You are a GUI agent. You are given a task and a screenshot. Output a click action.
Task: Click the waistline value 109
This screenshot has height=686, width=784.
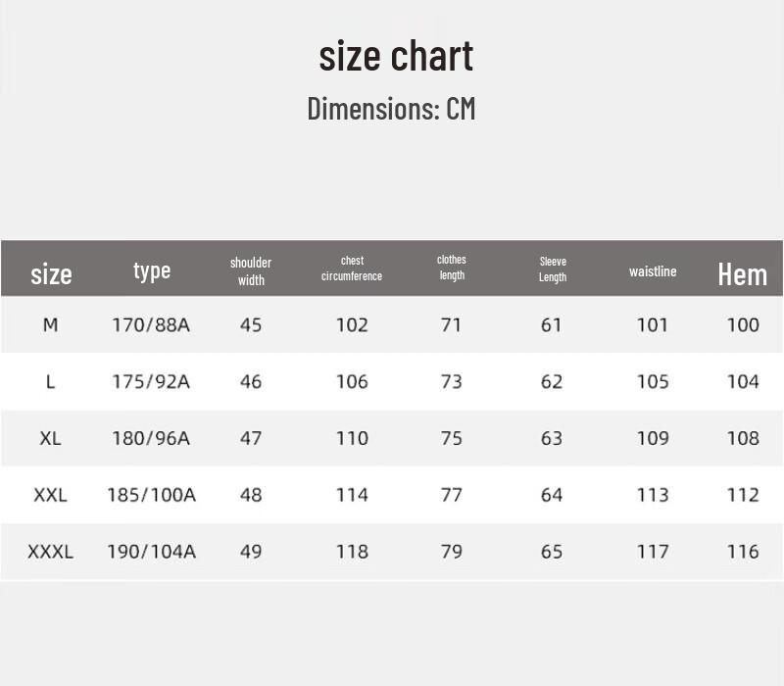(x=653, y=438)
